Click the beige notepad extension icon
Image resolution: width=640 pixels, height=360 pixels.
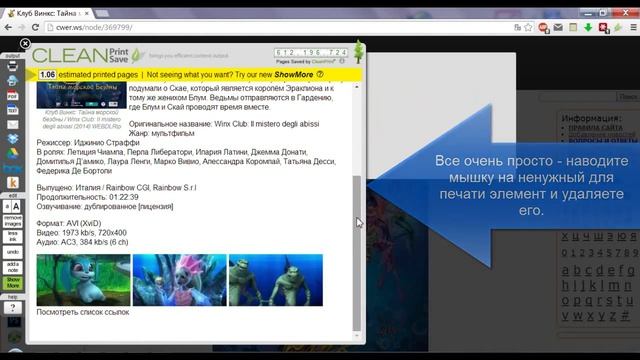tap(573, 27)
